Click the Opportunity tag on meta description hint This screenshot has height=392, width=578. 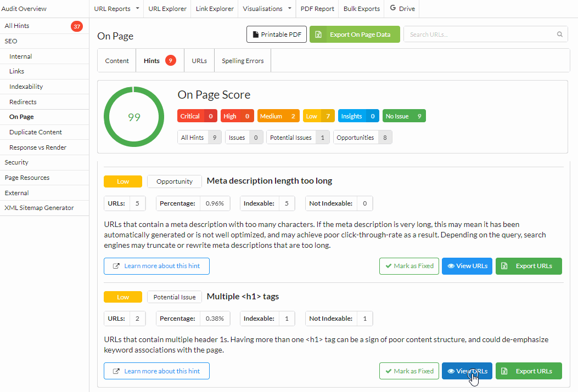point(175,181)
